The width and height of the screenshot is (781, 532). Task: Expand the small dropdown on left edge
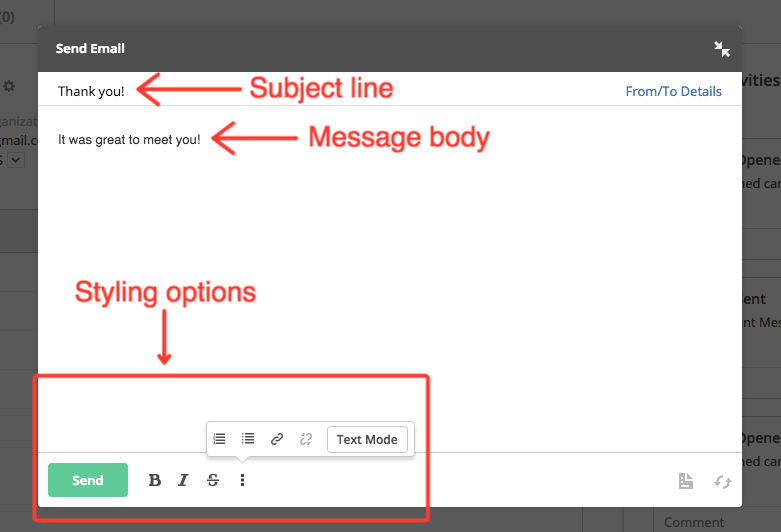16,160
